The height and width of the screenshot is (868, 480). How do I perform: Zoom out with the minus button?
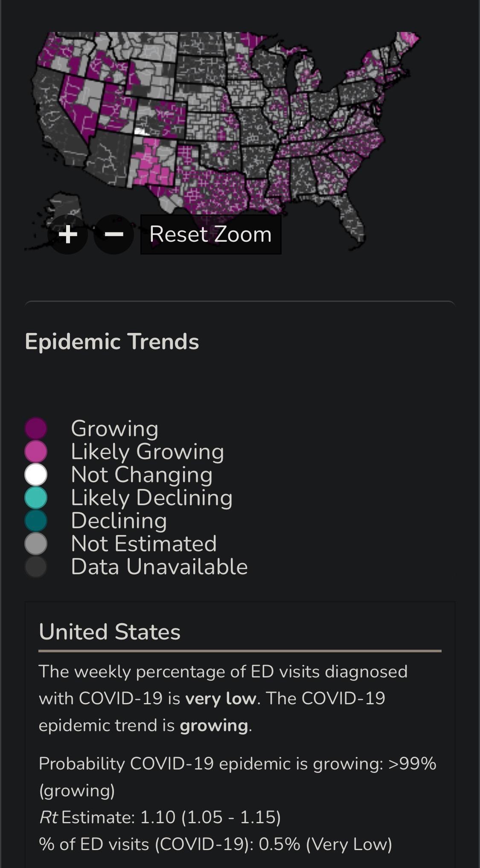click(113, 234)
